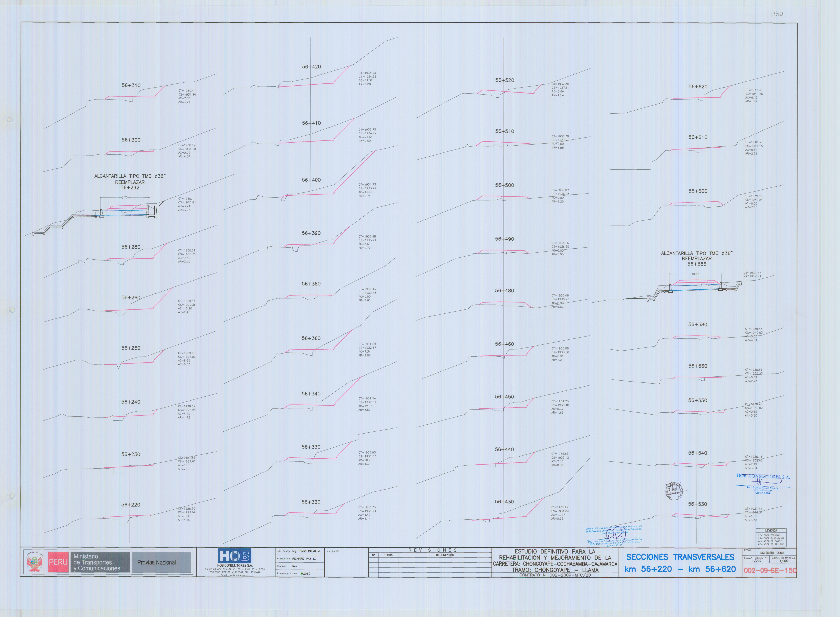840x617 pixels.
Task: Click 'CONTRATO N° 002-2009-MTC/20' text
Action: [x=555, y=575]
